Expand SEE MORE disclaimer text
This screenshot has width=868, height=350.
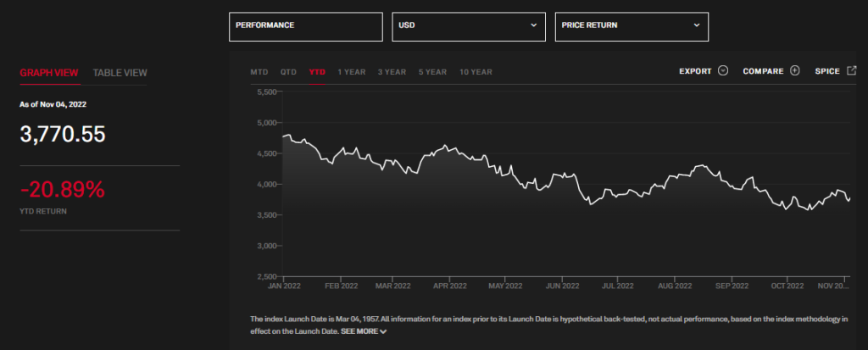click(364, 331)
